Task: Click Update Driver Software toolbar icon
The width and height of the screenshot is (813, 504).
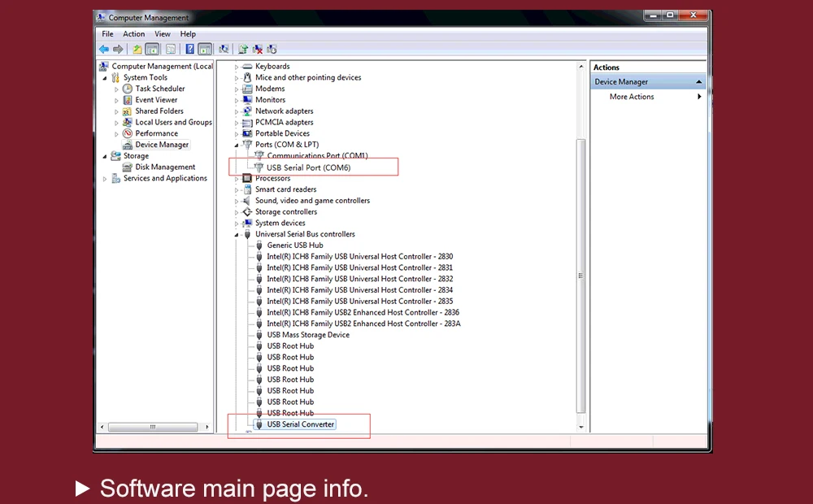Action: (243, 50)
